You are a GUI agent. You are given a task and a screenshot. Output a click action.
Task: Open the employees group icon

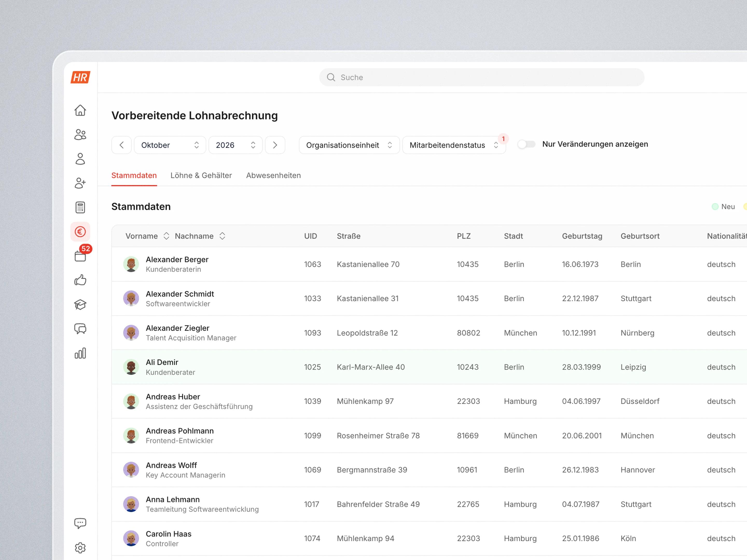80,135
